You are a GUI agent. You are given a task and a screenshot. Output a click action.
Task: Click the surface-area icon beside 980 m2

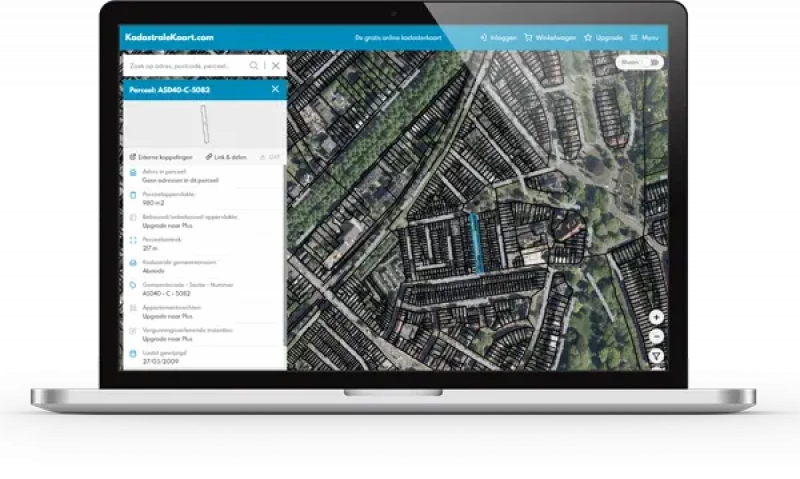(x=133, y=195)
